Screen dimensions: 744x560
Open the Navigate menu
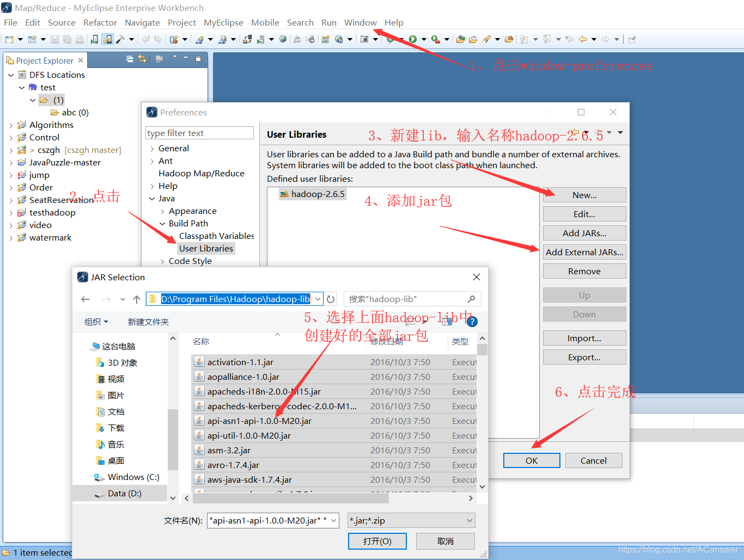pyautogui.click(x=142, y=23)
